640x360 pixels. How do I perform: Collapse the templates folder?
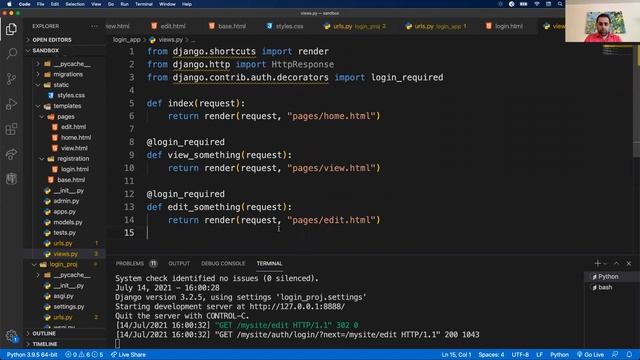67,106
